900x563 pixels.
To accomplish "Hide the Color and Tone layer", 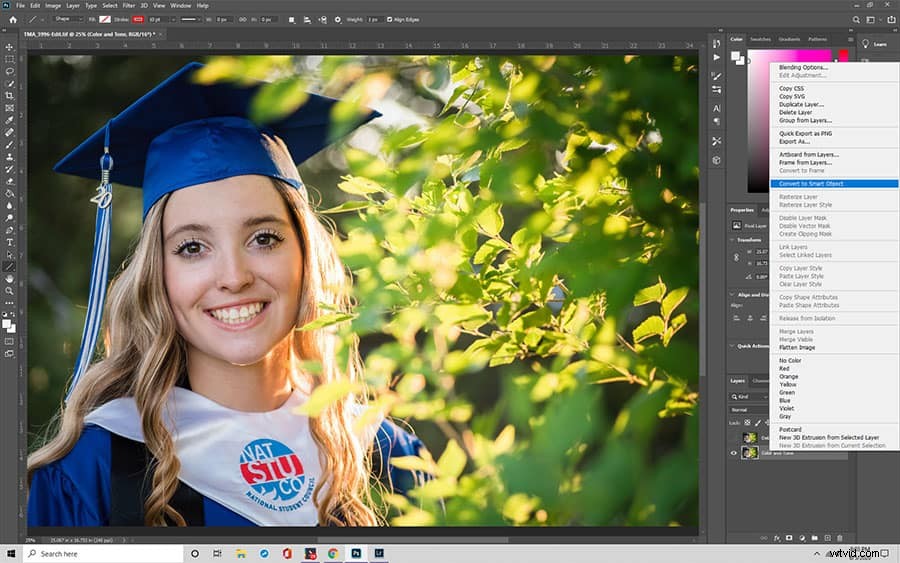I will coord(734,453).
